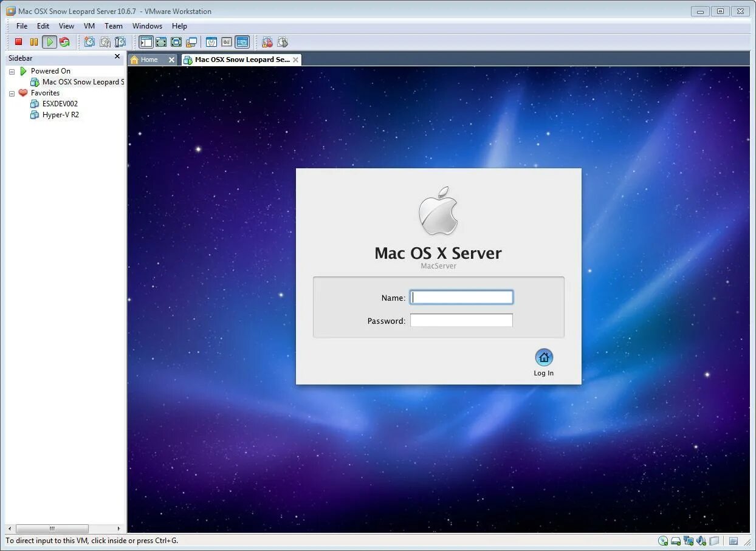Click the Name input field
Image resolution: width=756 pixels, height=551 pixels.
tap(461, 297)
